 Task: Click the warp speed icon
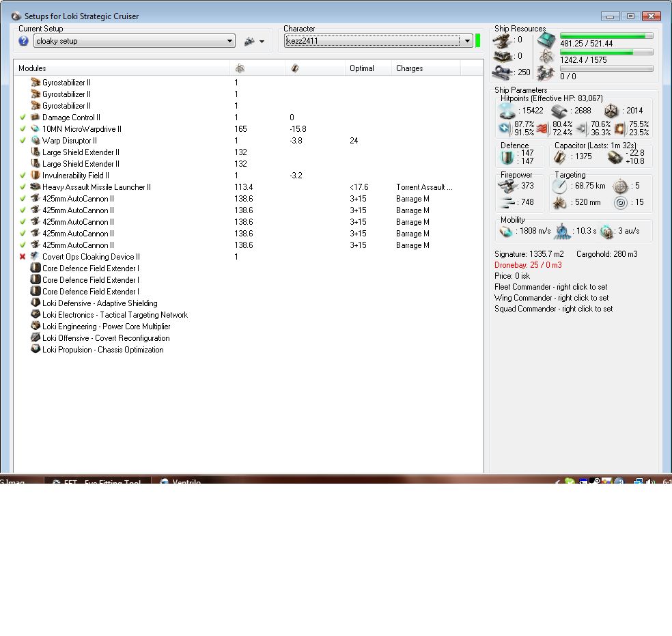[x=607, y=232]
